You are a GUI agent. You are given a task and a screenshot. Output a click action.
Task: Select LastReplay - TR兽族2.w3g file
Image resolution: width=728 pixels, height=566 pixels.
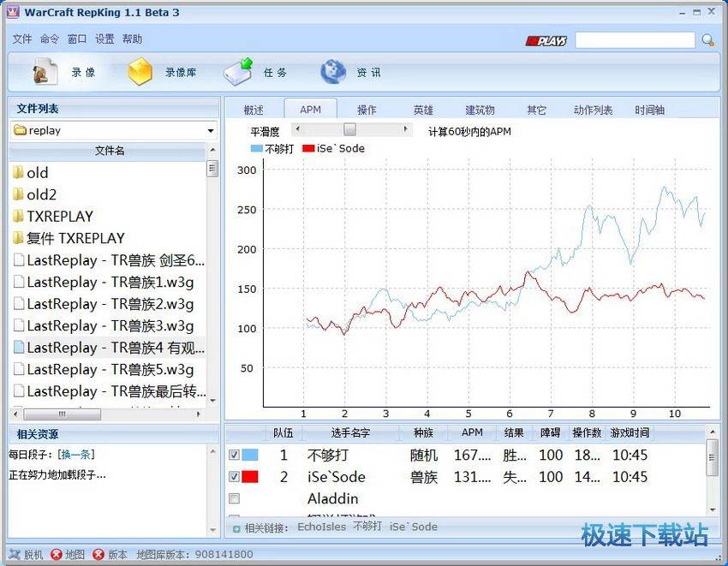pyautogui.click(x=103, y=304)
